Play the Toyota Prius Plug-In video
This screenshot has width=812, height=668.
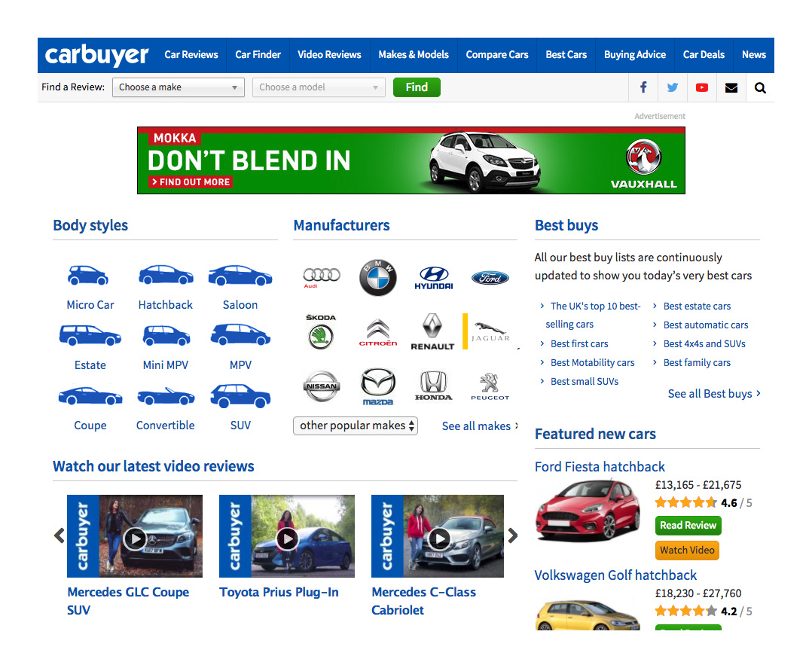287,538
